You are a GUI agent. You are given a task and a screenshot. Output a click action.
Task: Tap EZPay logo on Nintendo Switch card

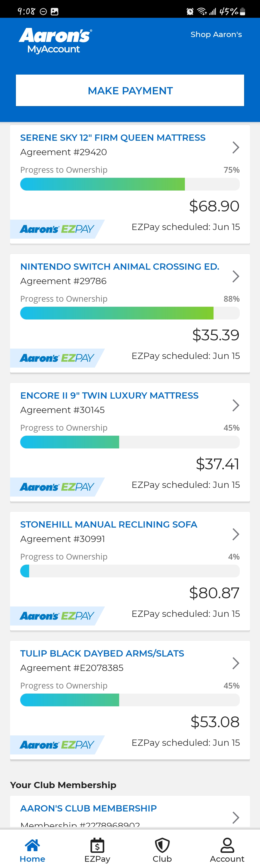tap(57, 358)
